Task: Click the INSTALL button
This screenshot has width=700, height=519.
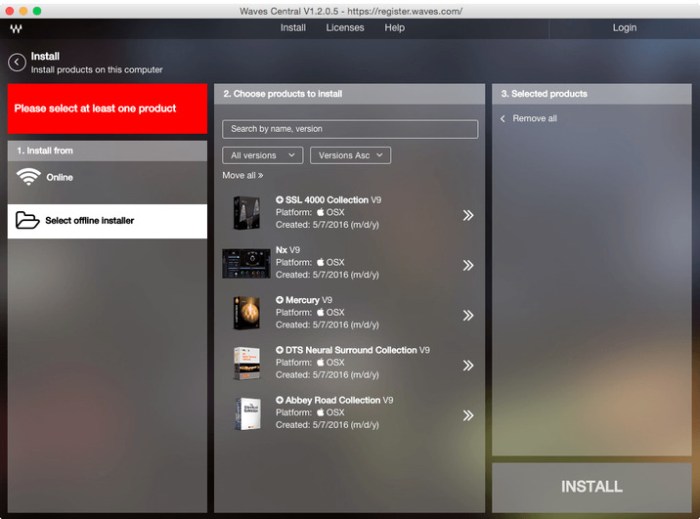Action: pos(592,487)
